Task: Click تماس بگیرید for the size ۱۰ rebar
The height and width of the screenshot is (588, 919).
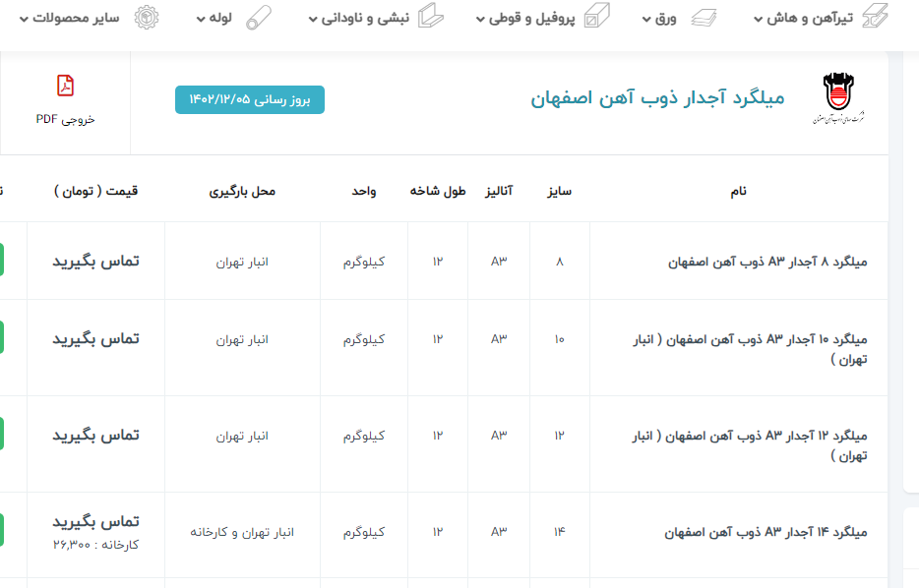Action: coord(95,338)
